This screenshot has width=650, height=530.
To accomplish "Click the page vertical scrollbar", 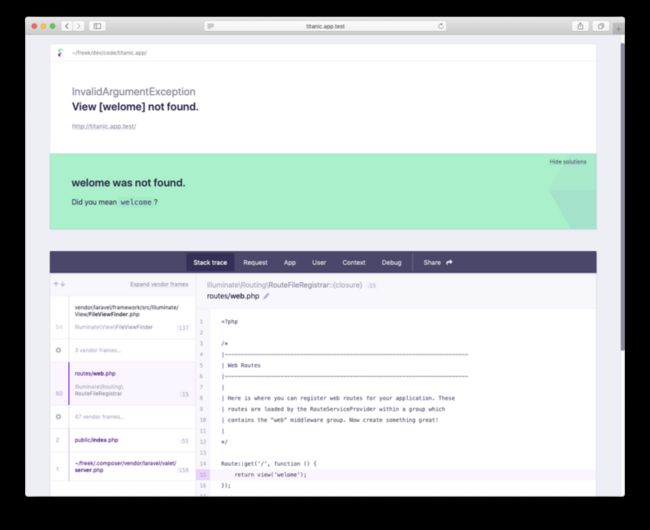I will point(622,197).
